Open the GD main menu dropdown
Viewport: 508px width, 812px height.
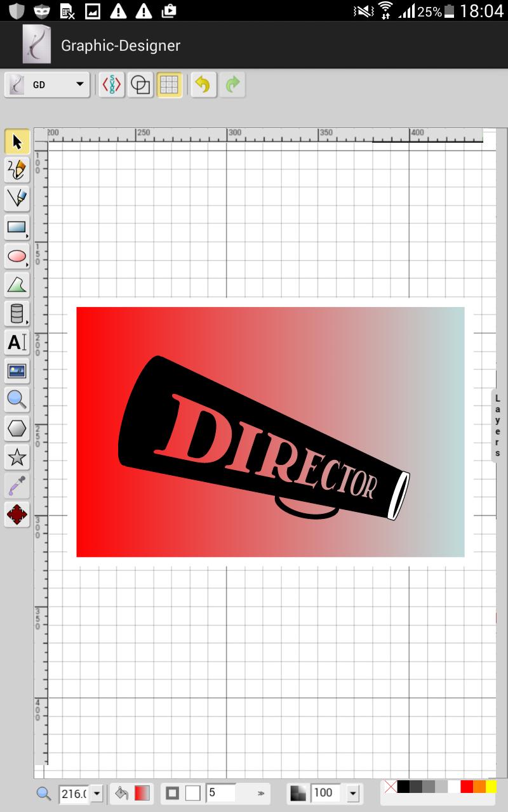point(47,84)
